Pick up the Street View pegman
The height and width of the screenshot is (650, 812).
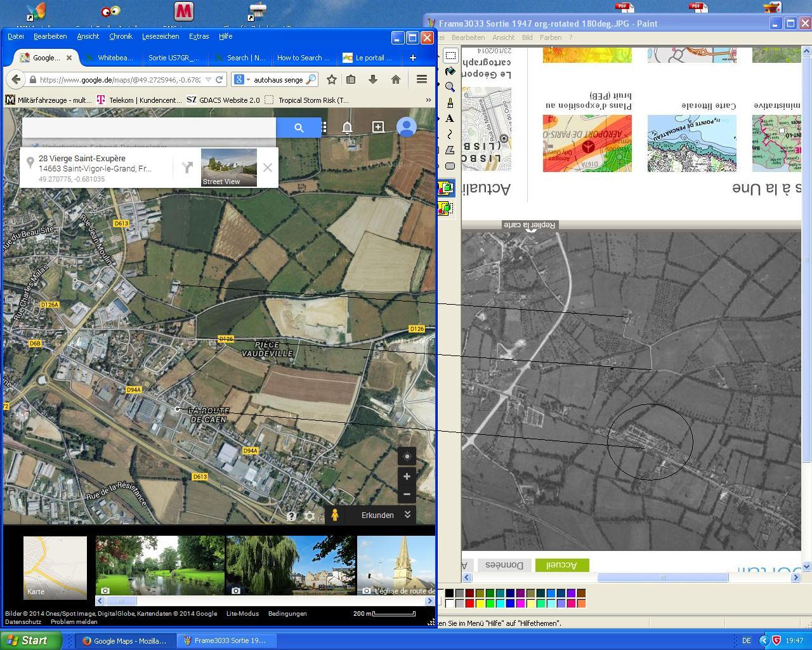coord(335,515)
